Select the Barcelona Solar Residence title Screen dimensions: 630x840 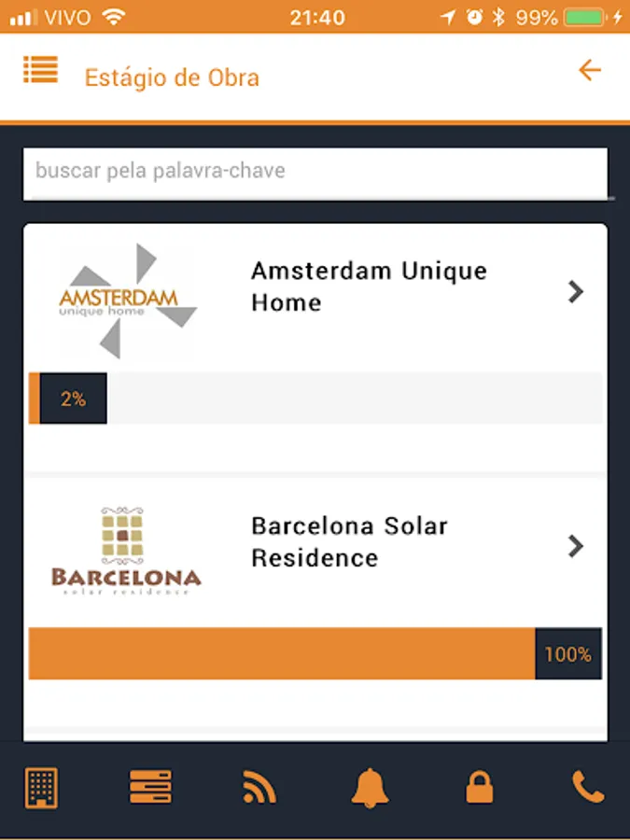point(349,541)
